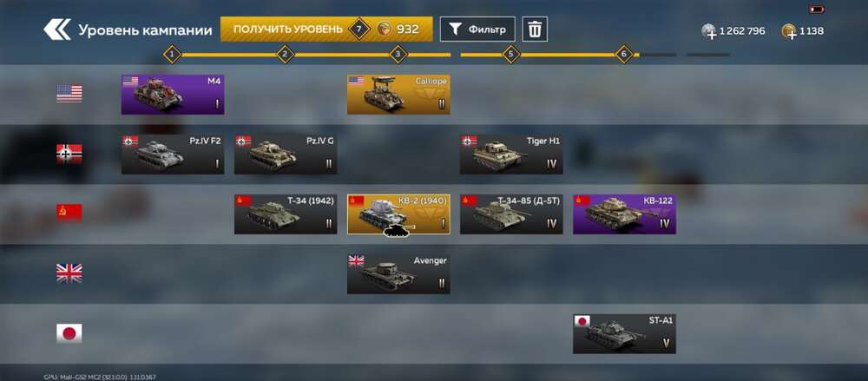Click campaign level 6 marker
Image resolution: width=868 pixels, height=381 pixels.
[624, 55]
